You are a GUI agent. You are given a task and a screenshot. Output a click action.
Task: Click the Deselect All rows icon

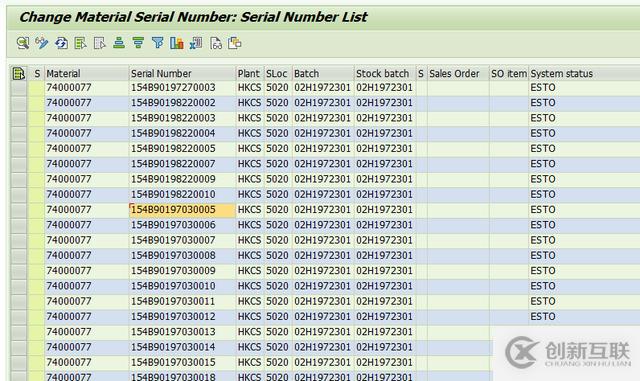point(100,43)
